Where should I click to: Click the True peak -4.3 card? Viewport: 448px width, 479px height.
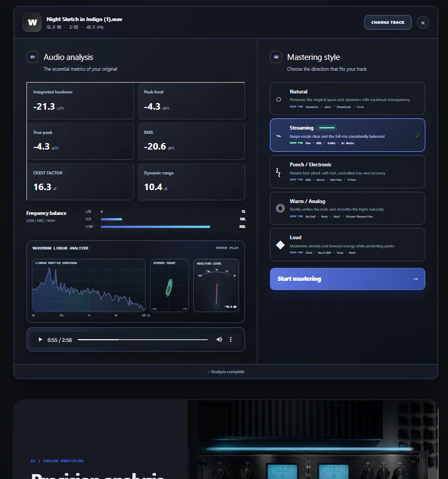click(80, 141)
